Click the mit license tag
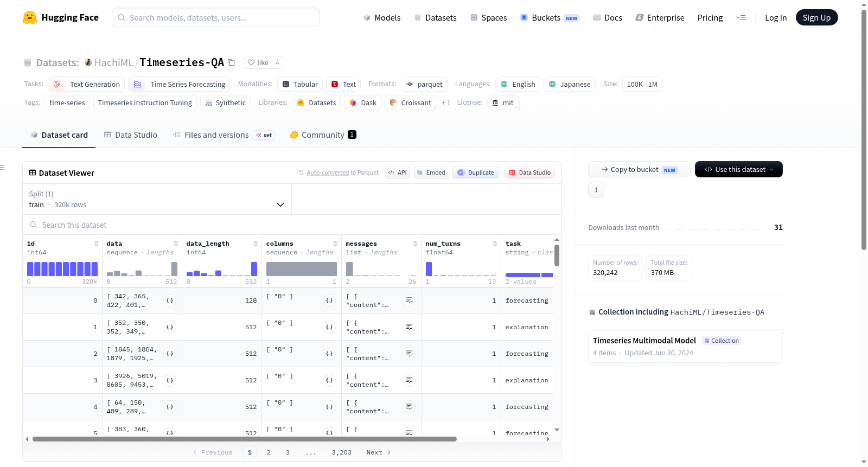The width and height of the screenshot is (868, 467). click(x=503, y=103)
